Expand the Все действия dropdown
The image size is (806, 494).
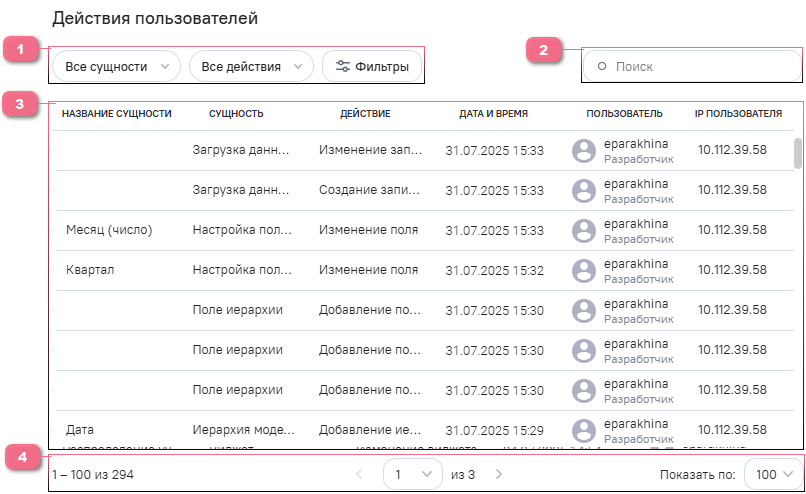(x=251, y=67)
